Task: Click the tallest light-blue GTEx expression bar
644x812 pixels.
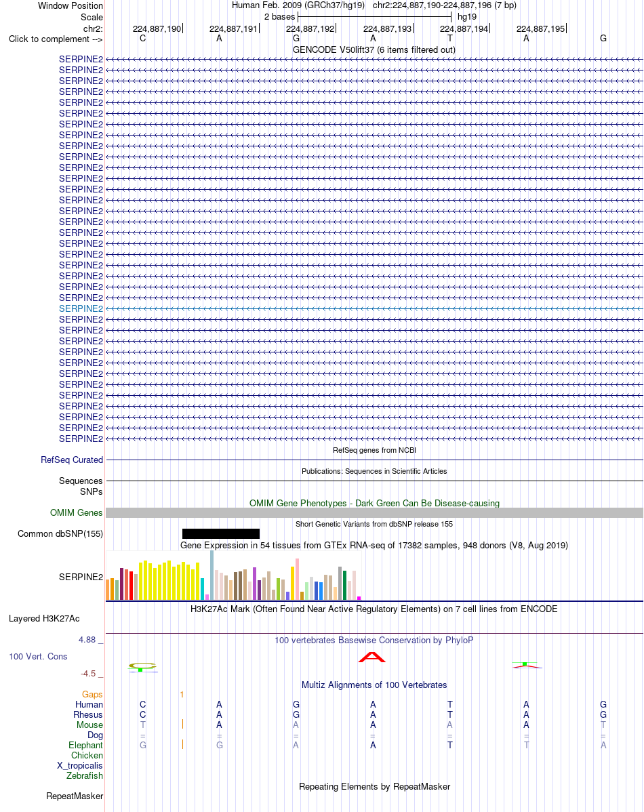Action: [212, 575]
